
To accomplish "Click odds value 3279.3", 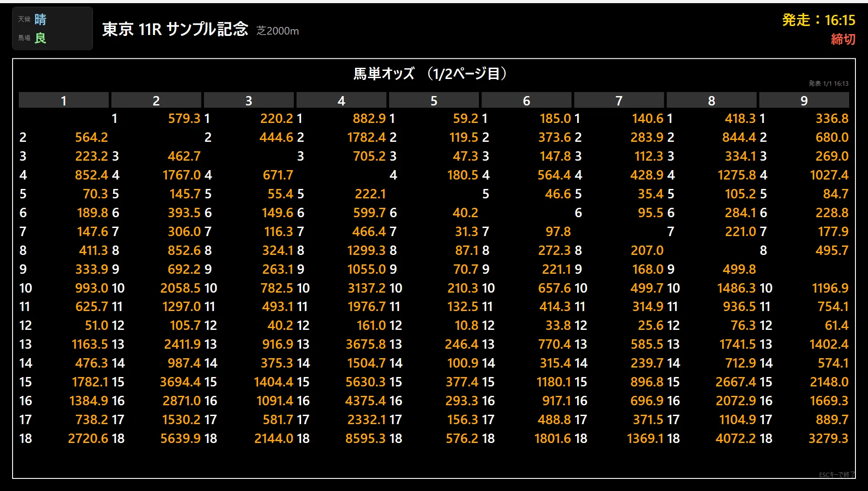I will click(829, 438).
